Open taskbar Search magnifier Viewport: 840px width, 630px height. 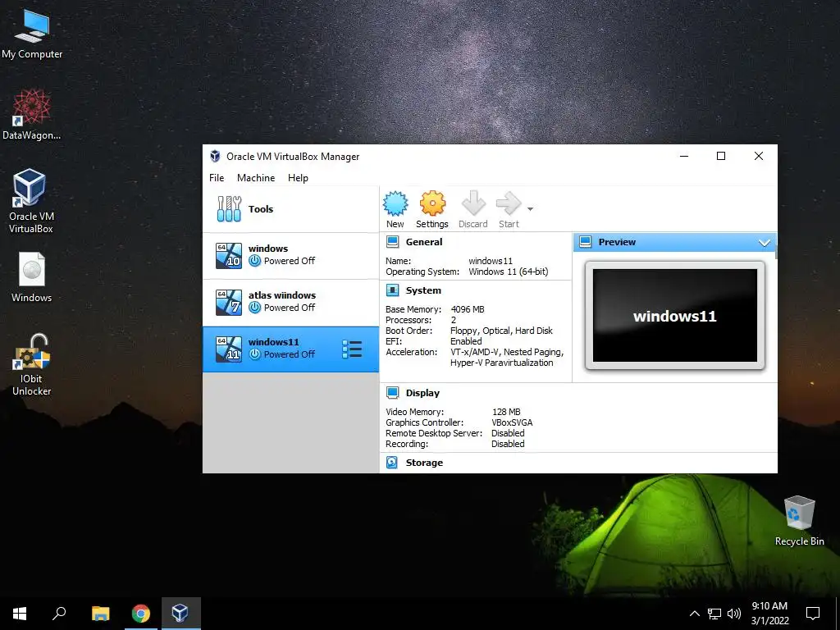pos(59,614)
